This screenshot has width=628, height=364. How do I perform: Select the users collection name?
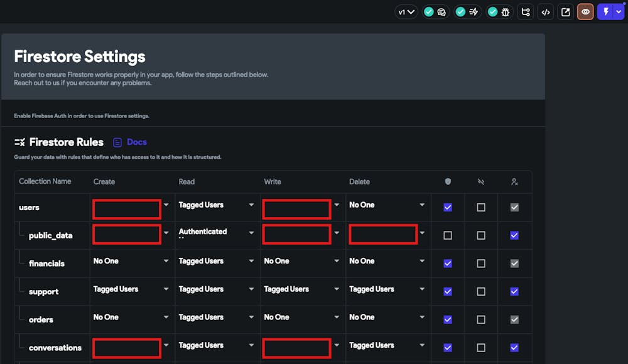click(x=29, y=208)
